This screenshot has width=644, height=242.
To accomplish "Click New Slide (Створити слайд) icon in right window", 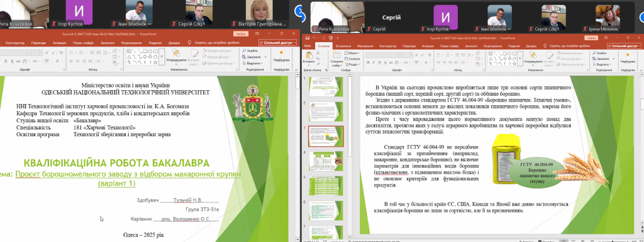I will pyautogui.click(x=337, y=55).
